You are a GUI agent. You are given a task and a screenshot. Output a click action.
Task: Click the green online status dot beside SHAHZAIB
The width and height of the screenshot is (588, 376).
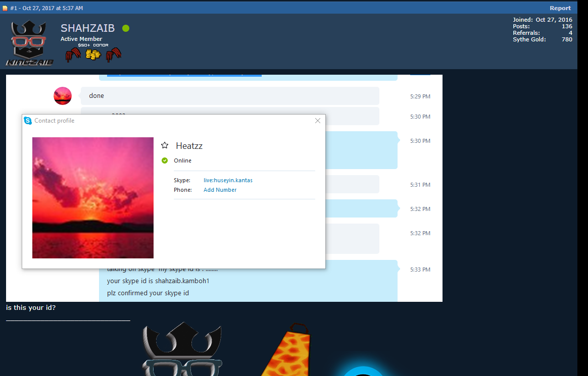[126, 28]
